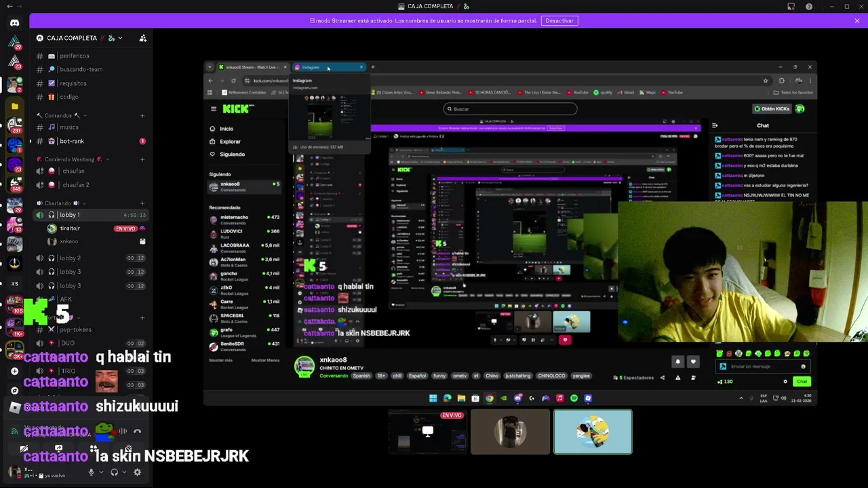Open Discord direct messages home icon

[14, 22]
